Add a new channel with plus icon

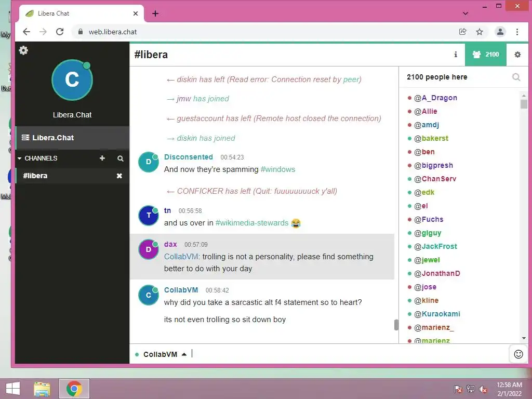click(x=102, y=158)
